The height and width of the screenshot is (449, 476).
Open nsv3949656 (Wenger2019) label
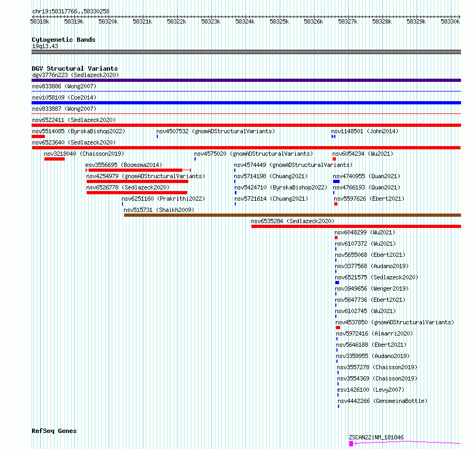pyautogui.click(x=372, y=288)
